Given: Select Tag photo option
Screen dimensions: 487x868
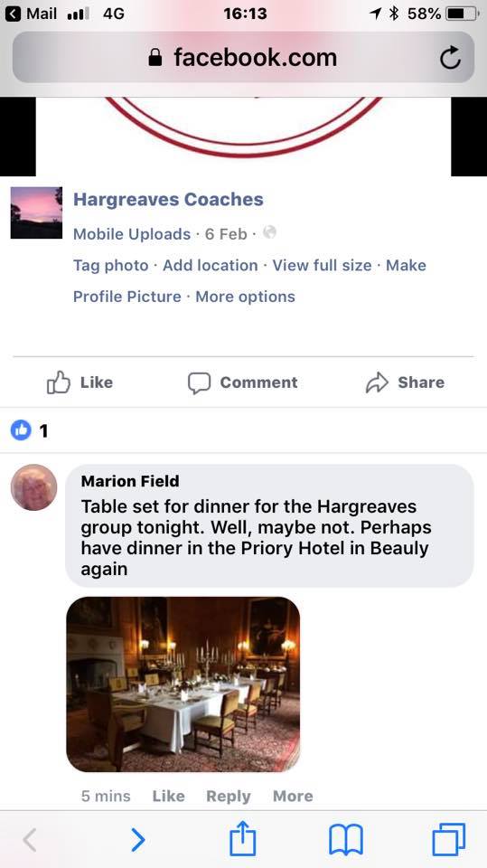Looking at the screenshot, I should pyautogui.click(x=110, y=266).
